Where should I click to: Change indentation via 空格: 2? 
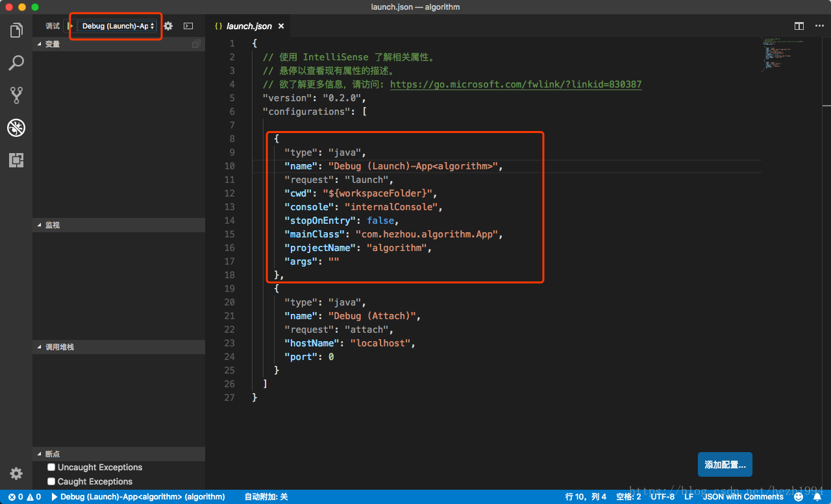coord(628,497)
